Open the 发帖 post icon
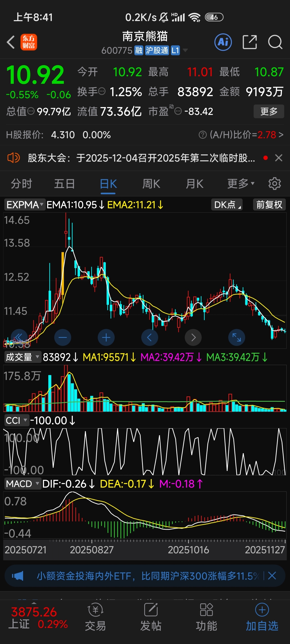This screenshot has height=644, width=290. (x=151, y=617)
